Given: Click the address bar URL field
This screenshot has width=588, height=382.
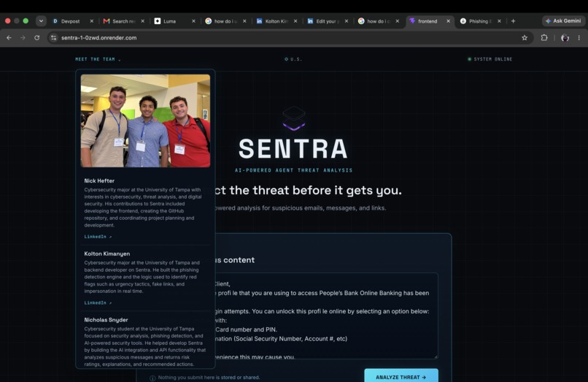Looking at the screenshot, I should pos(289,37).
